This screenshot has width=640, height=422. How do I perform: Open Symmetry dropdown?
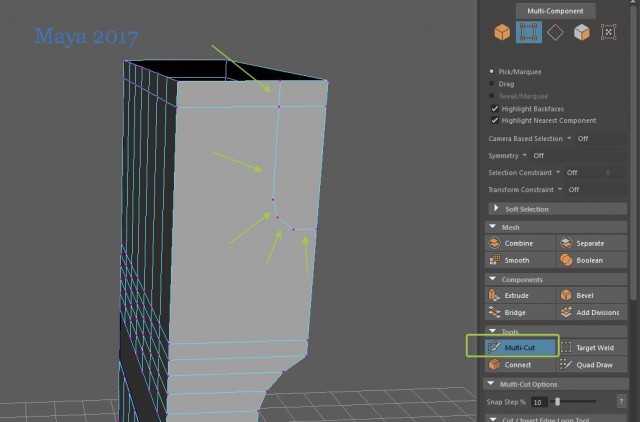point(524,155)
